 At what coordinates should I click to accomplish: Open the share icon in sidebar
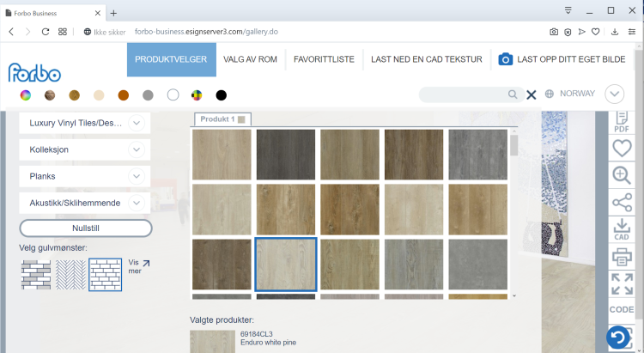pyautogui.click(x=622, y=203)
